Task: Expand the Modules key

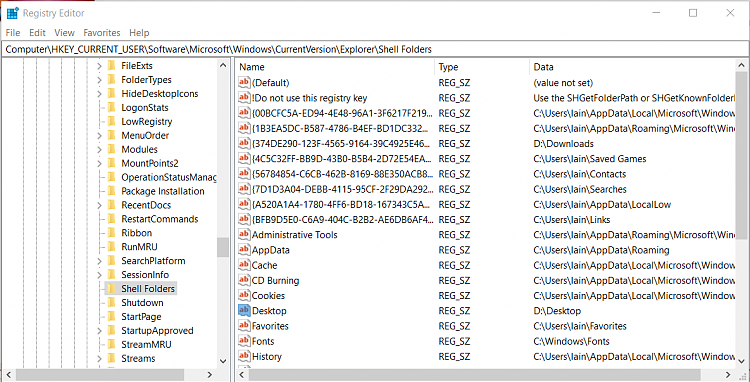Action: click(99, 149)
